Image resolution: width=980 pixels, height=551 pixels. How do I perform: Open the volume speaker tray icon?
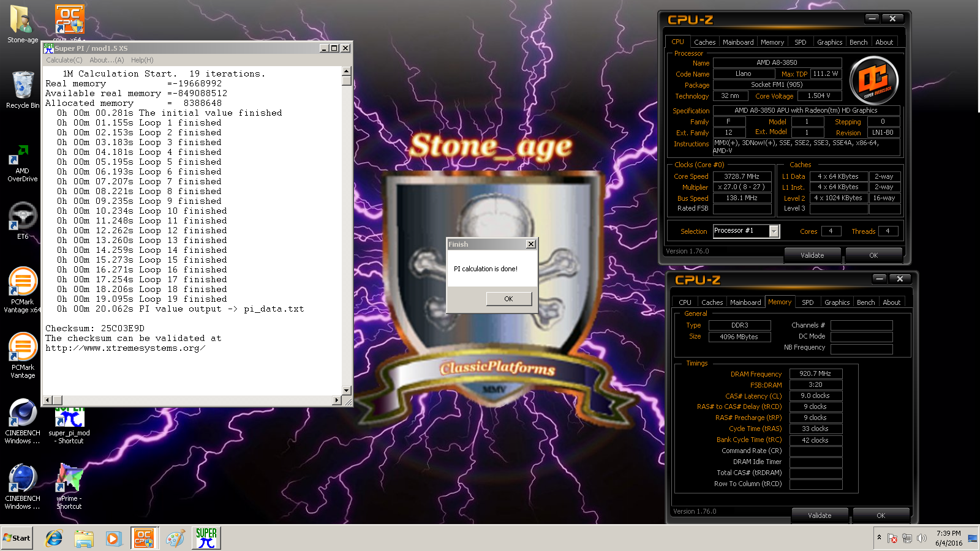921,538
